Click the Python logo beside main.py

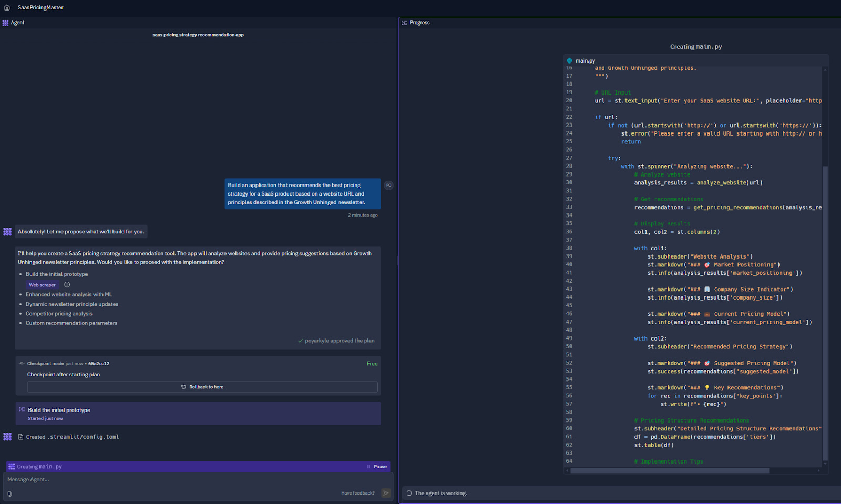click(x=570, y=60)
